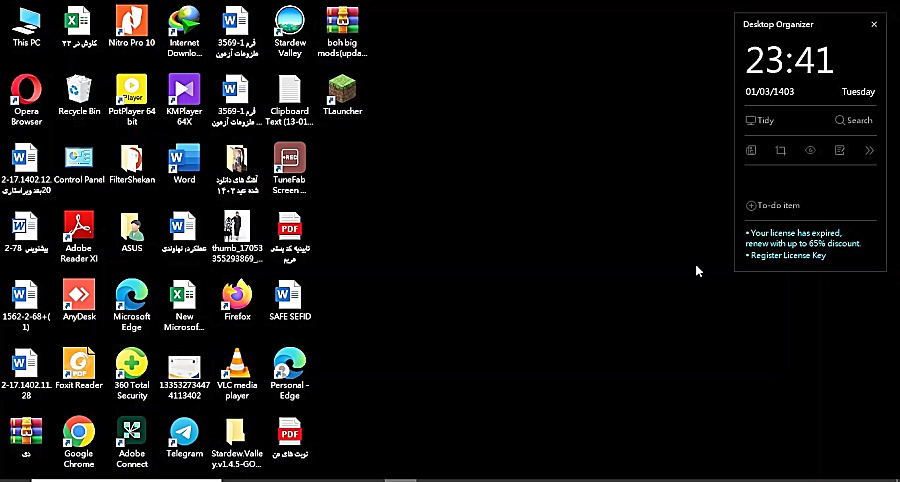Select the AnyDesk shortcut
The width and height of the screenshot is (900, 482).
79,300
